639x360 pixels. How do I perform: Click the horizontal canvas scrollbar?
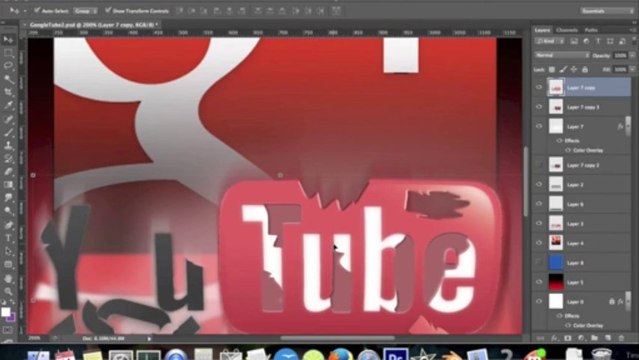[x=337, y=338]
